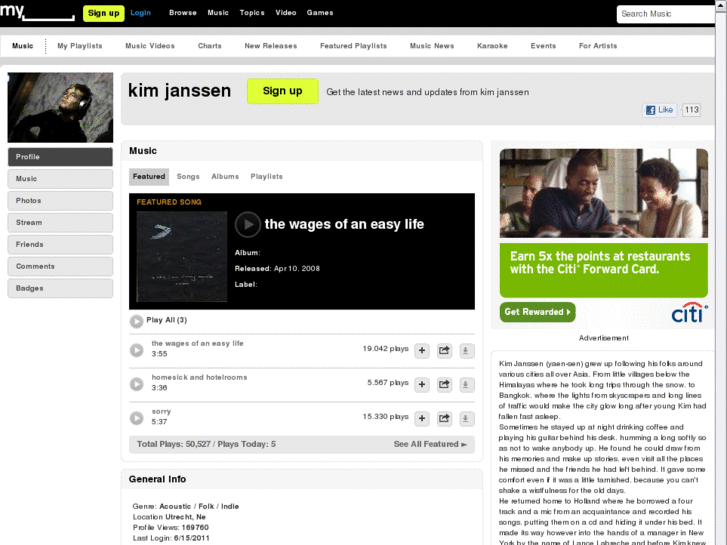This screenshot has height=545, width=727.
Task: Switch to the Songs tab
Action: click(x=188, y=177)
